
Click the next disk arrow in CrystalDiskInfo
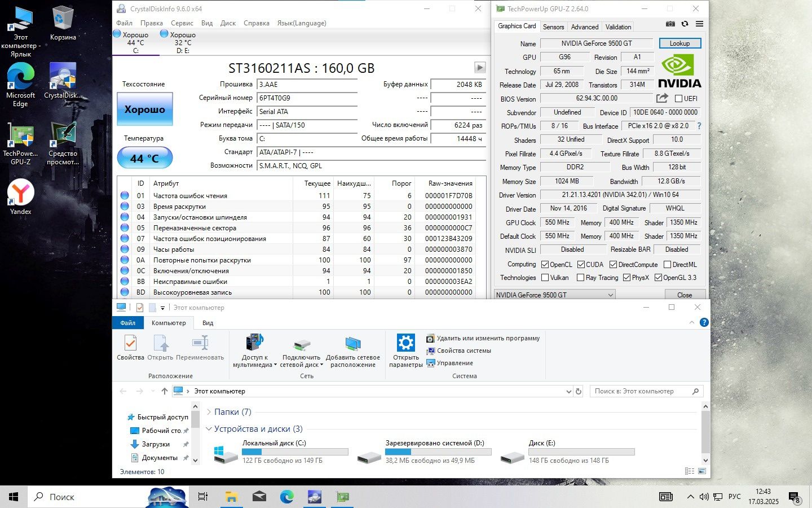point(480,68)
